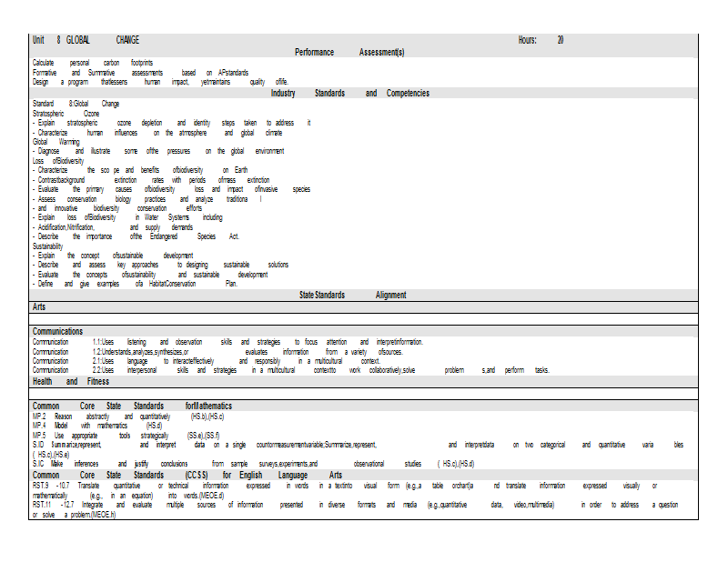The image size is (728, 562).
Task: Select the 'State Standards Alignment' heading
Action: [x=353, y=295]
